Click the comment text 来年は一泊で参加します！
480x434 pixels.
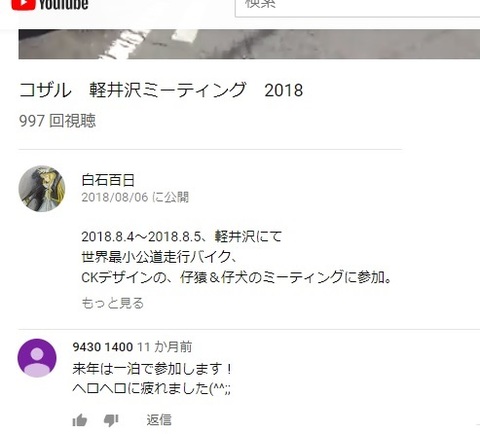coord(152,369)
